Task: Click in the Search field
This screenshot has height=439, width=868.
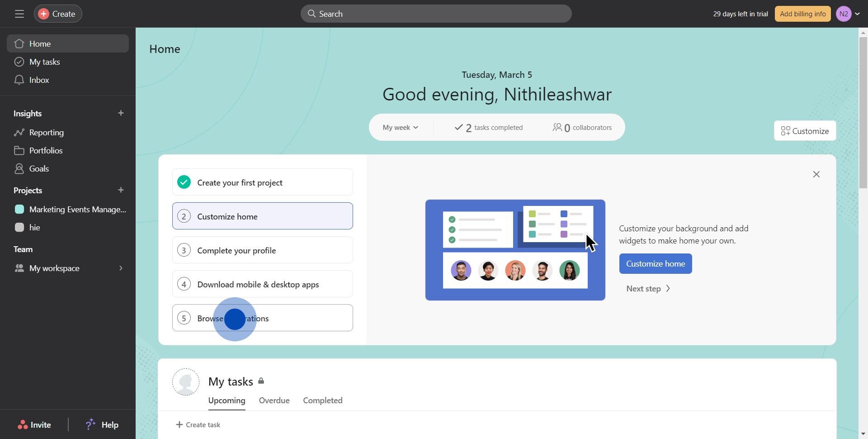Action: pos(436,14)
